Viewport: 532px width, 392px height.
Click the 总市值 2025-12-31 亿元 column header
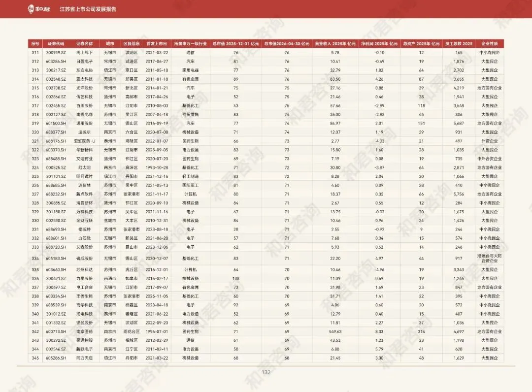coord(236,44)
